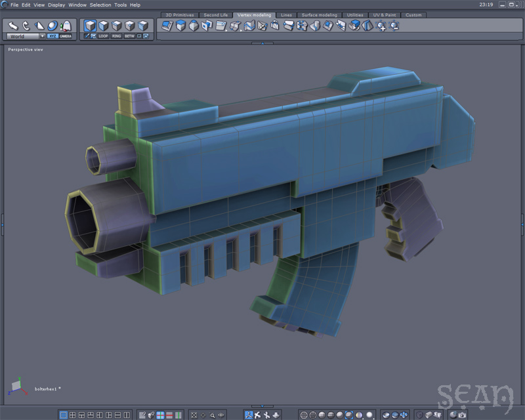This screenshot has width=525, height=420.
Task: Pick the handbag-shaped close tool
Action: (275, 26)
